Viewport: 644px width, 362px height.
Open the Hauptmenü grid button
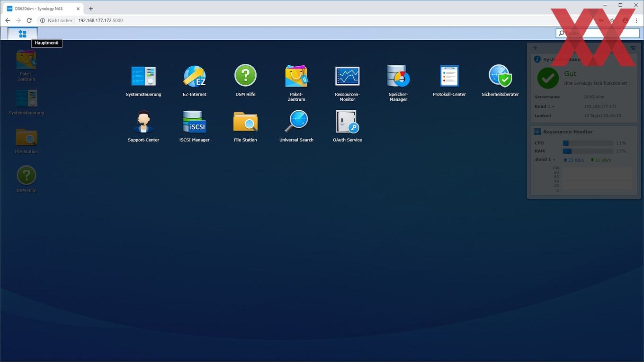coord(22,34)
